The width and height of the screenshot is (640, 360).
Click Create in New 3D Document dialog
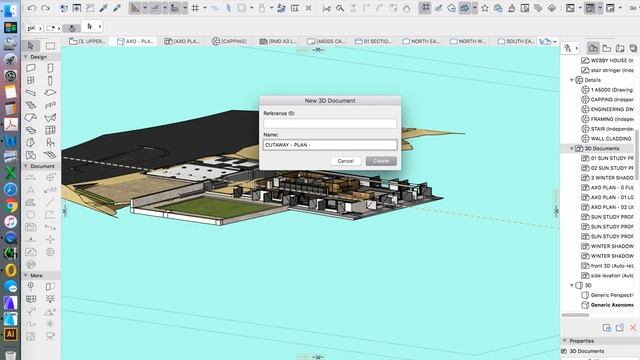point(381,161)
